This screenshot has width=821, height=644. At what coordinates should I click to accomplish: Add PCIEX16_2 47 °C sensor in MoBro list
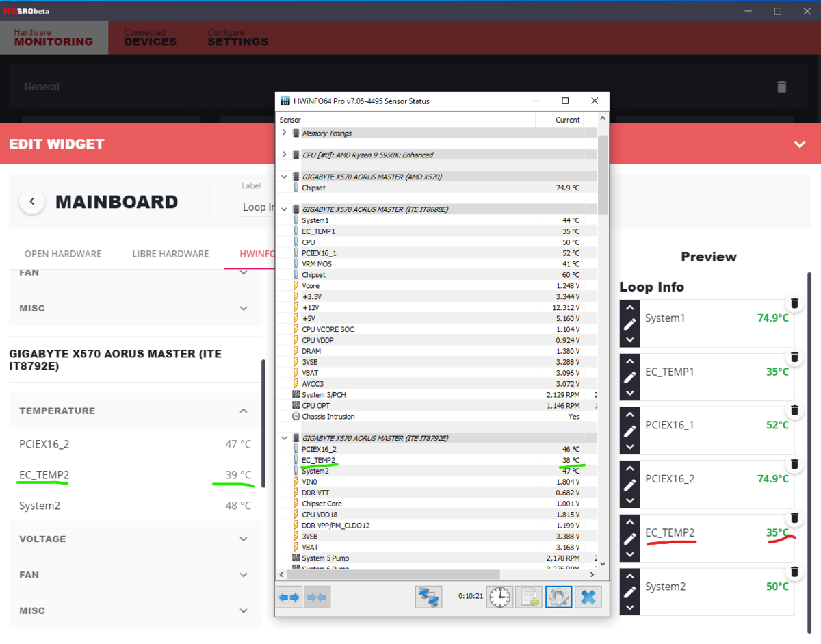pos(135,444)
